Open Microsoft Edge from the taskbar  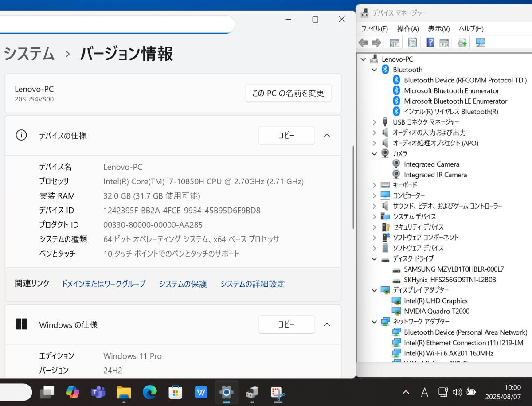pos(150,392)
